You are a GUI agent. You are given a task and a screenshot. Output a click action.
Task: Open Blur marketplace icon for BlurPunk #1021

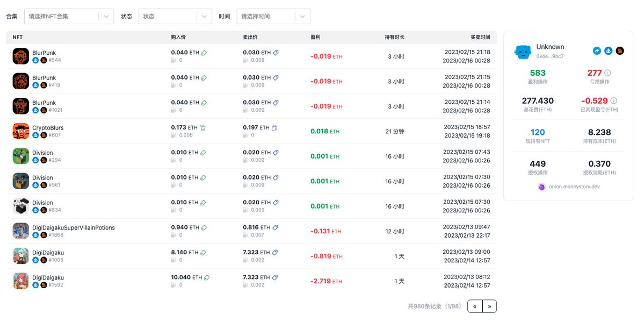click(44, 110)
